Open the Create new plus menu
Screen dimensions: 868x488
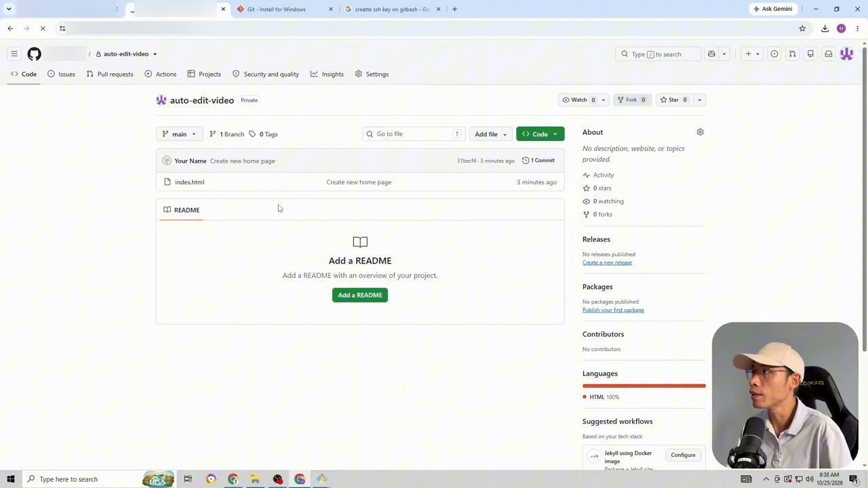(752, 54)
